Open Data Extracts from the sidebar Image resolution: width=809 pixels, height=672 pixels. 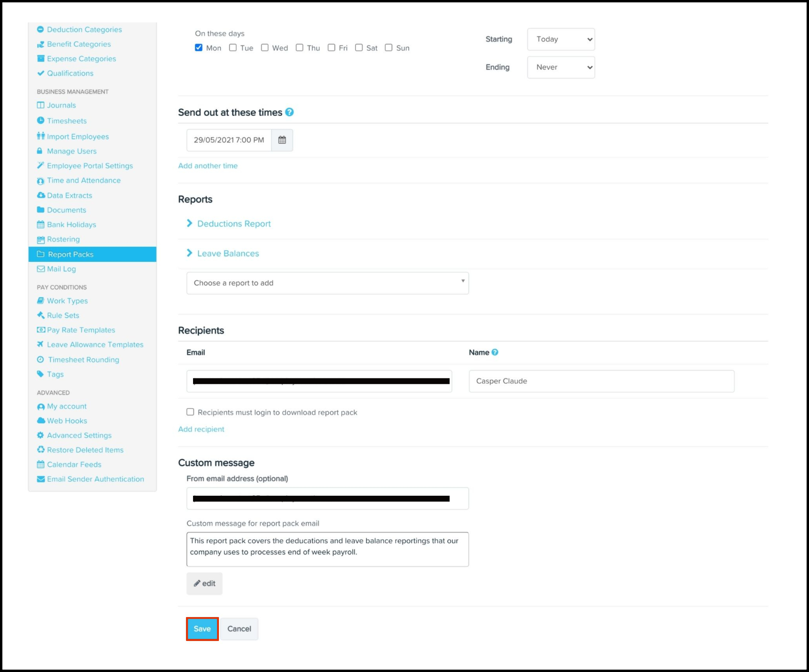(69, 195)
